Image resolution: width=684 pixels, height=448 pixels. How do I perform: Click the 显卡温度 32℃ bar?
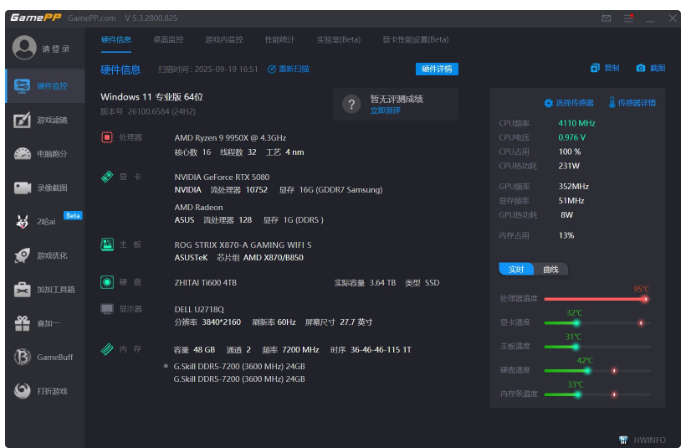click(x=597, y=323)
